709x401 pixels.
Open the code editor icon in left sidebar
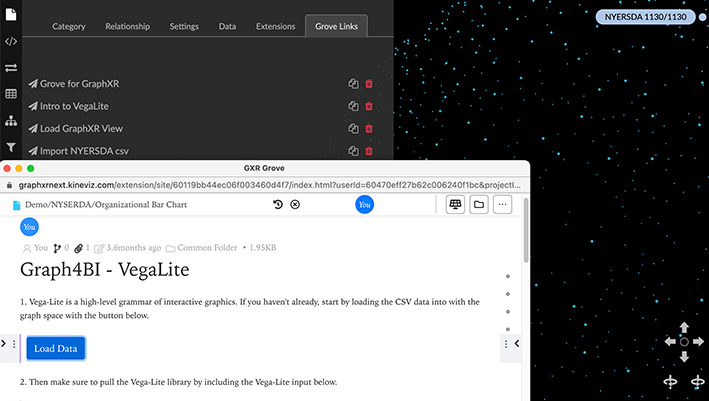pyautogui.click(x=11, y=41)
